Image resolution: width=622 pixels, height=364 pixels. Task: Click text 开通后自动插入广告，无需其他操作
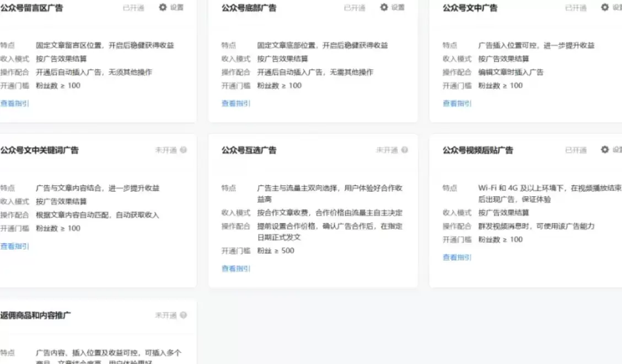pyautogui.click(x=315, y=72)
